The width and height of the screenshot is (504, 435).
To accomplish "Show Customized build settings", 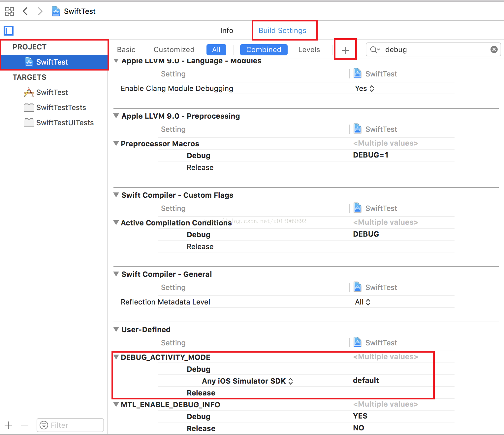I will [174, 49].
